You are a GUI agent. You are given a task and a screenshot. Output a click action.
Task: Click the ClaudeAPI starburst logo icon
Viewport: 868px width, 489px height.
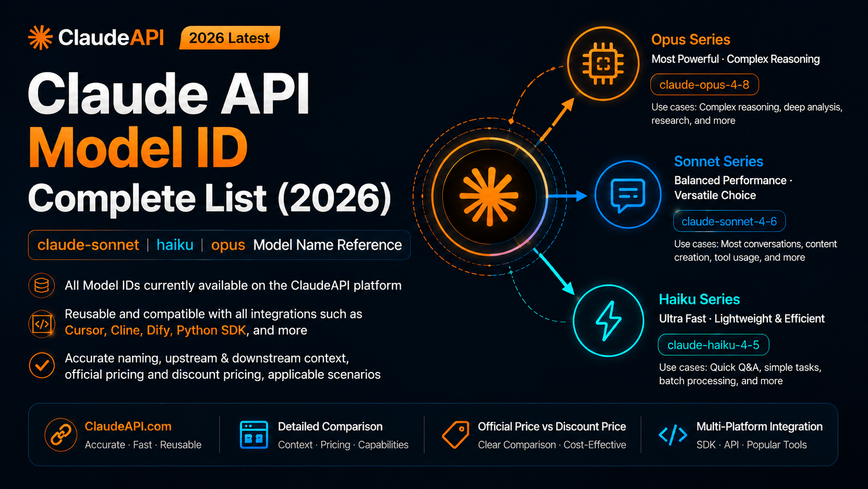click(x=40, y=37)
